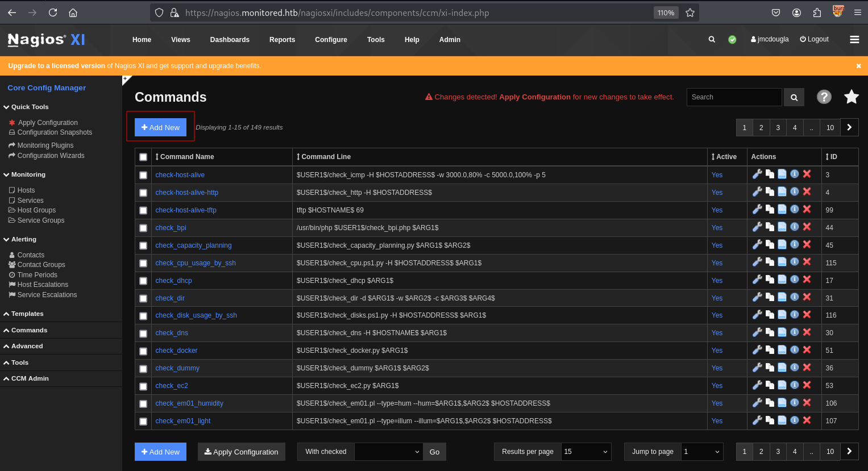Expand the Templates sidebar section

[23, 314]
